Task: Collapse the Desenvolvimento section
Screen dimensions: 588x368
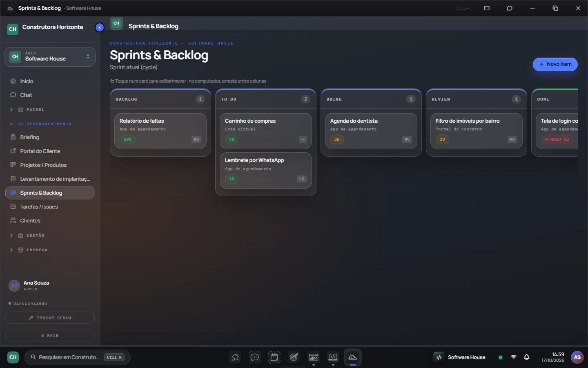Action: [50, 124]
